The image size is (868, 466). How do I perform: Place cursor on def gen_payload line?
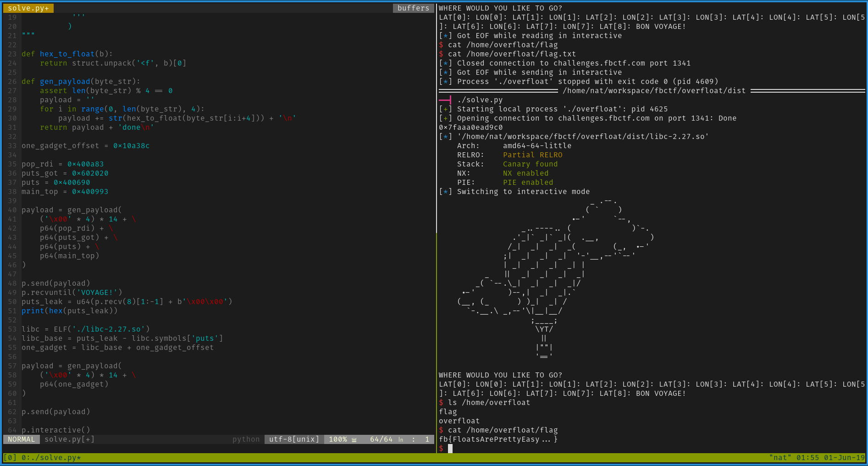(81, 82)
